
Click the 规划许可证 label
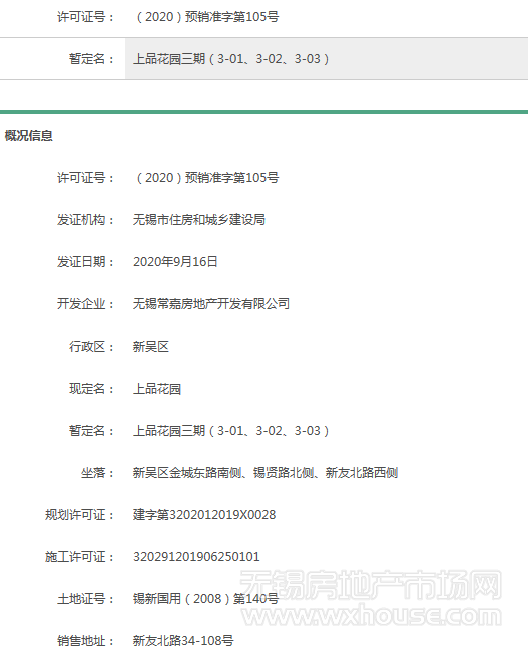(x=79, y=515)
